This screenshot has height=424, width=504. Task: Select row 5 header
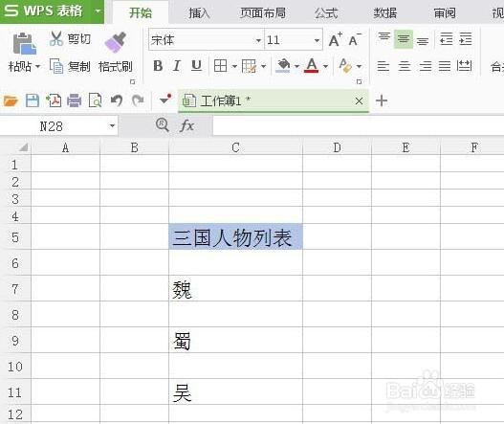click(x=15, y=237)
